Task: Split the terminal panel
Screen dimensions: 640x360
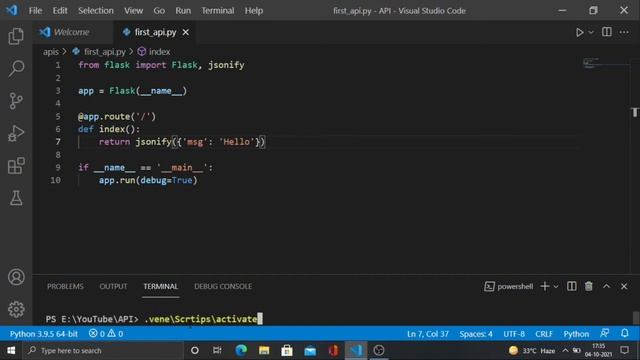Action: click(571, 287)
